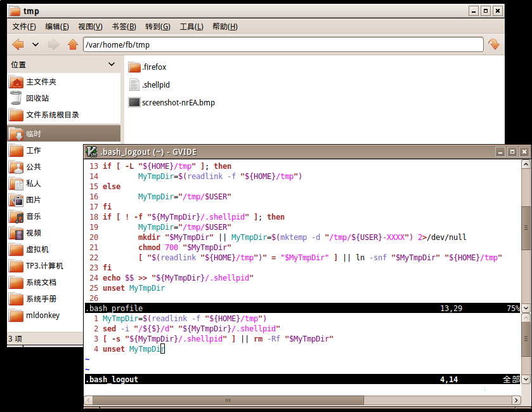Open the 回收站 trash icon
The width and height of the screenshot is (532, 412).
point(16,98)
